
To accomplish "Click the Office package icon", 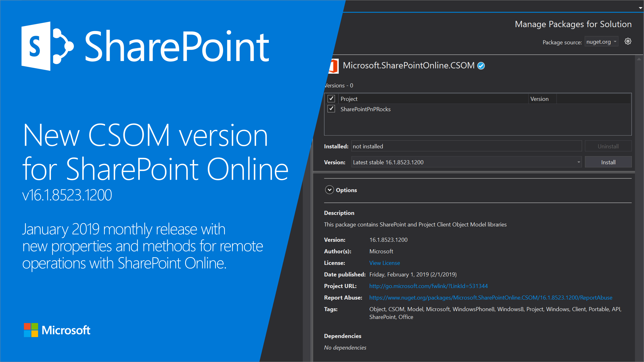I will click(x=334, y=66).
